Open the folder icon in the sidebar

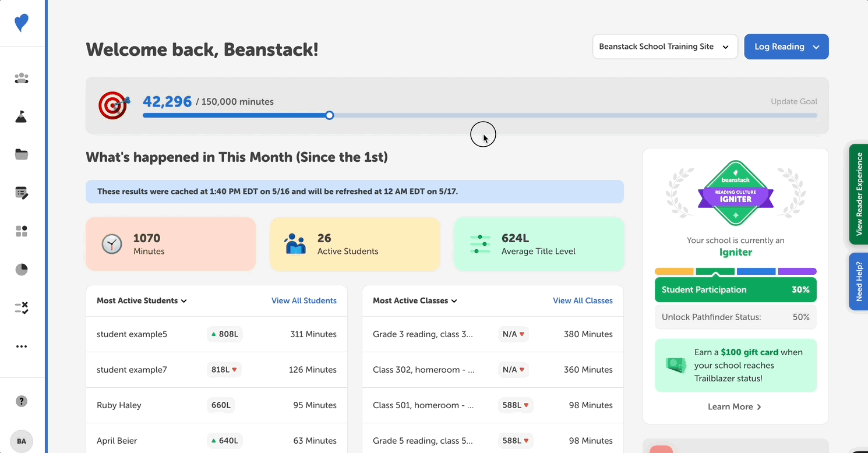22,154
